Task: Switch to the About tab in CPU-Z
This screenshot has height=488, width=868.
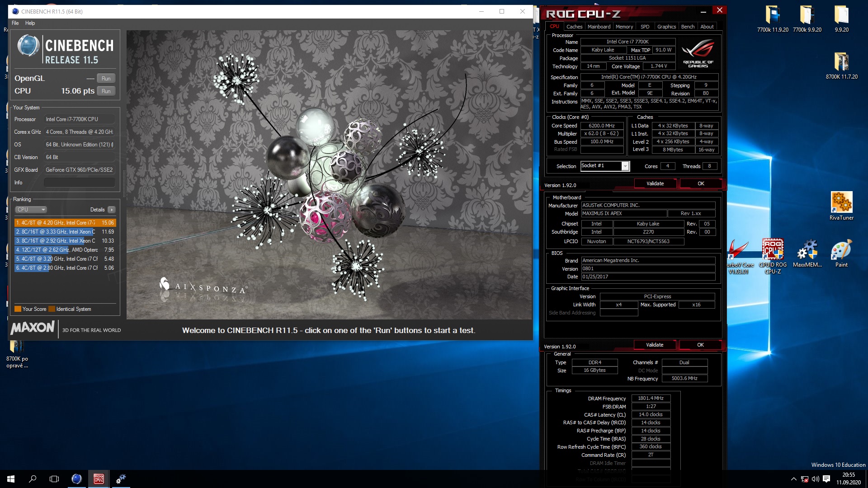Action: tap(707, 27)
